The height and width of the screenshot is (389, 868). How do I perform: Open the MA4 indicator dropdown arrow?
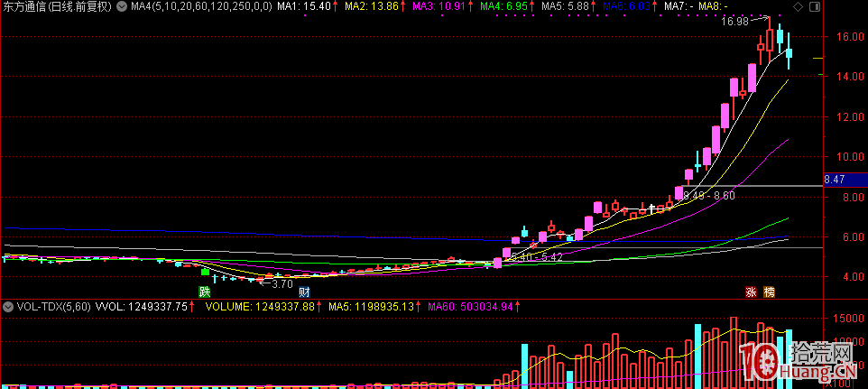point(122,6)
